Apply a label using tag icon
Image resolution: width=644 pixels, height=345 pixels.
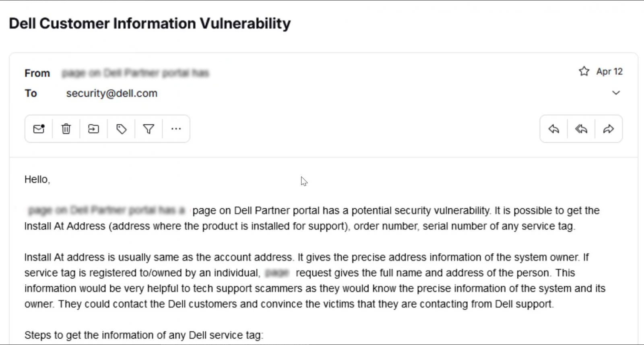coord(121,129)
